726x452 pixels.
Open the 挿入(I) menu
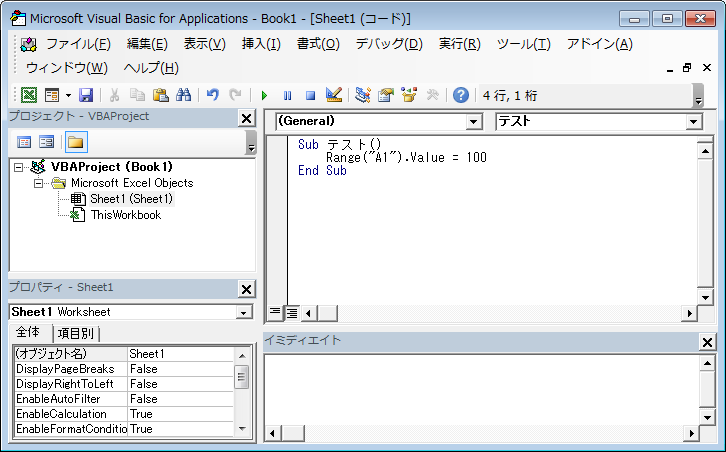coord(261,44)
